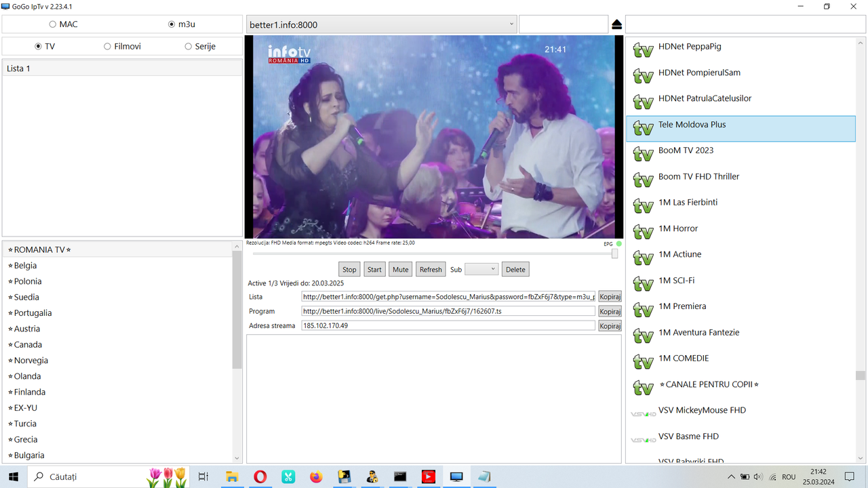868x488 pixels.
Task: Click the video player preview area
Action: (x=434, y=136)
